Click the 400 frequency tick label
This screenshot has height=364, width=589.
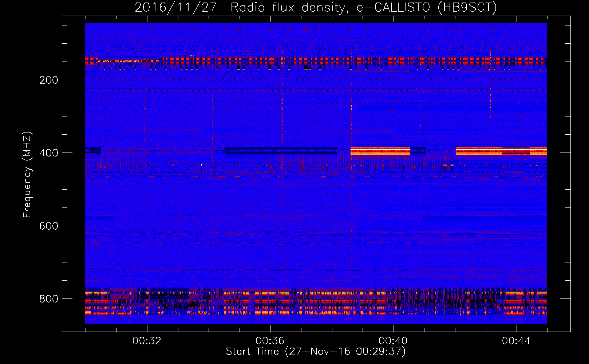49,153
